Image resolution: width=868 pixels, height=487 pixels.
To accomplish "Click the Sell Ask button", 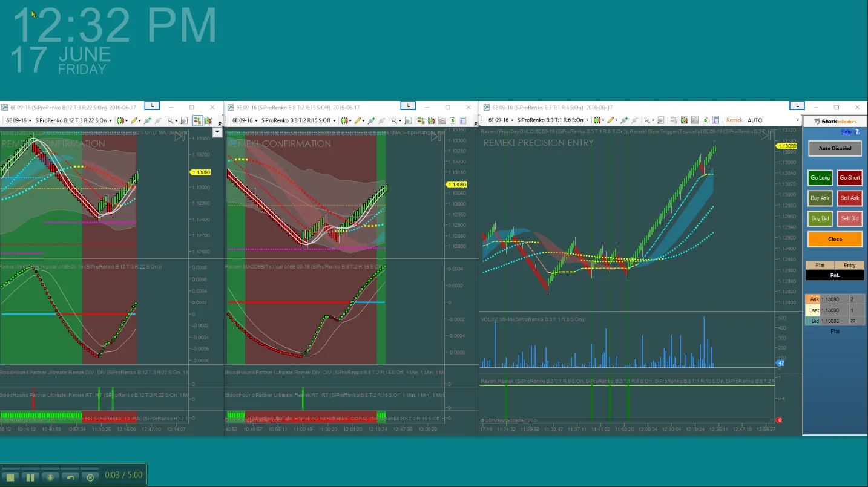I will (x=849, y=198).
